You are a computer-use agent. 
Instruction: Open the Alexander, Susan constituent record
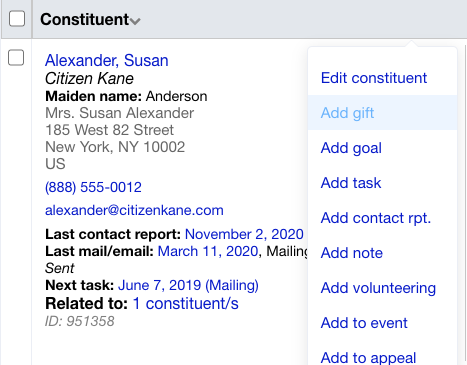(x=107, y=60)
